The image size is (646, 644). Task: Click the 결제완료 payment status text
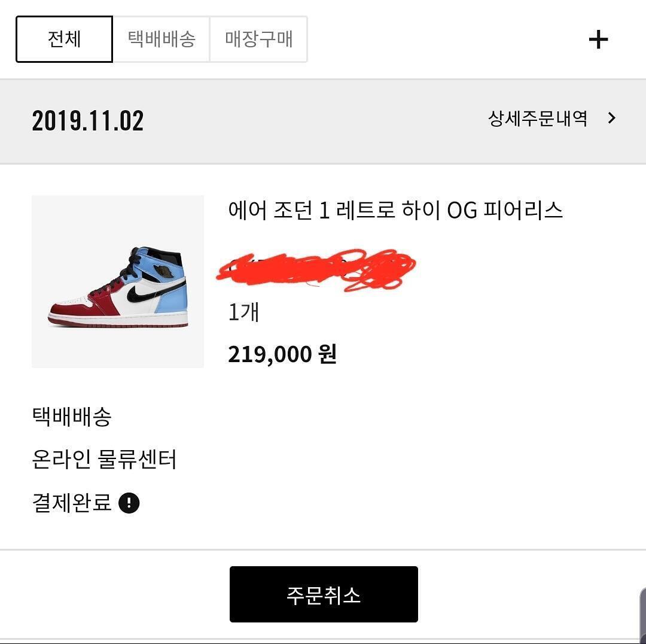pos(72,503)
